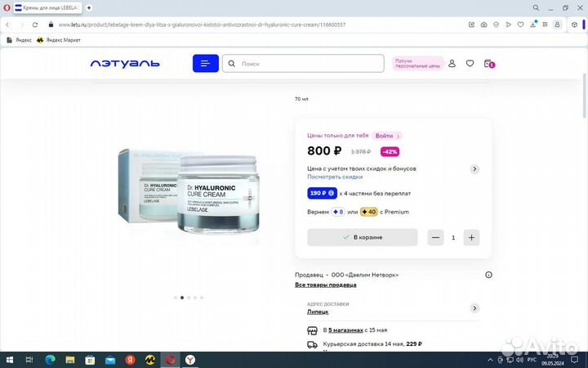The width and height of the screenshot is (588, 368).
Task: Reload the current page
Action: (x=35, y=25)
